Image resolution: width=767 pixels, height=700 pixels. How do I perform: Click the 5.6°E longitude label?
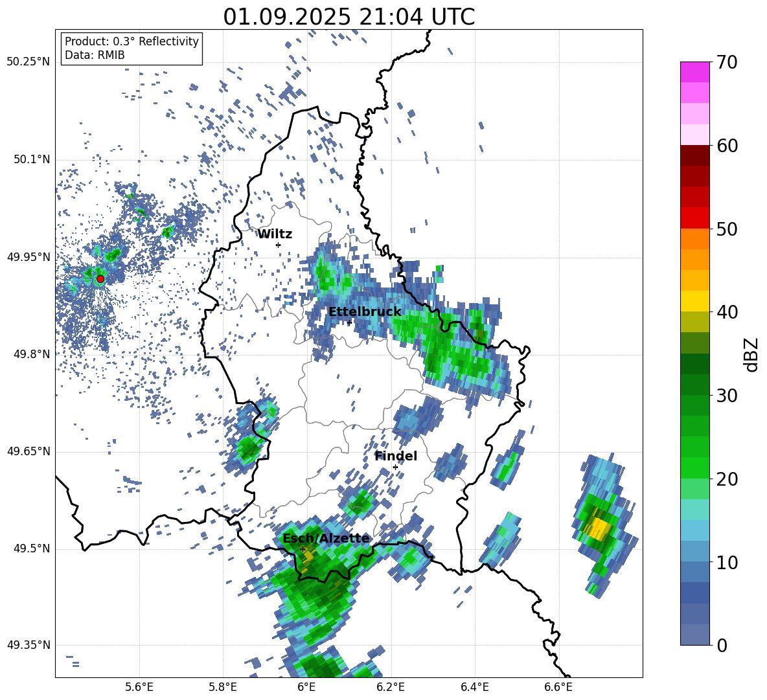139,687
